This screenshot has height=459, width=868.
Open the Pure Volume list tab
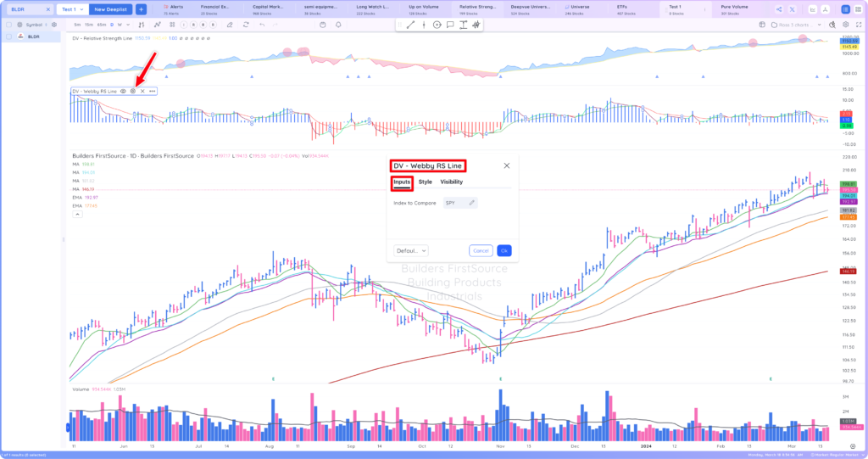tap(734, 9)
